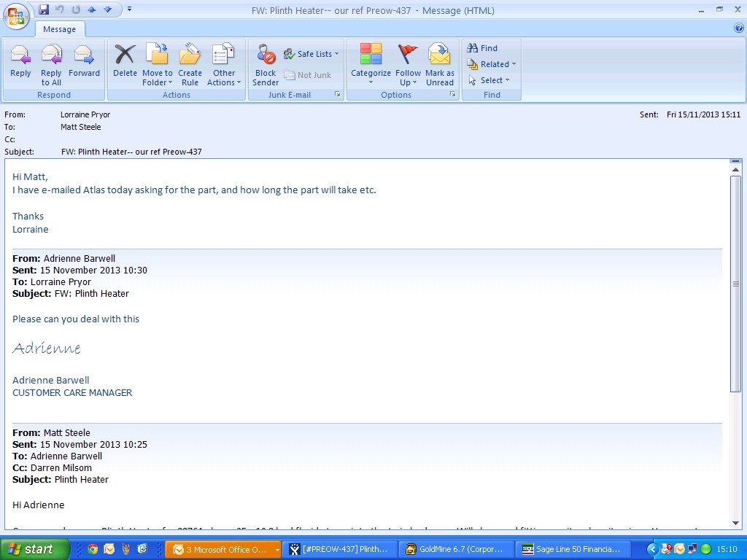Launch Outlook from the Quick Launch bar
747x560 pixels.
tap(109, 550)
